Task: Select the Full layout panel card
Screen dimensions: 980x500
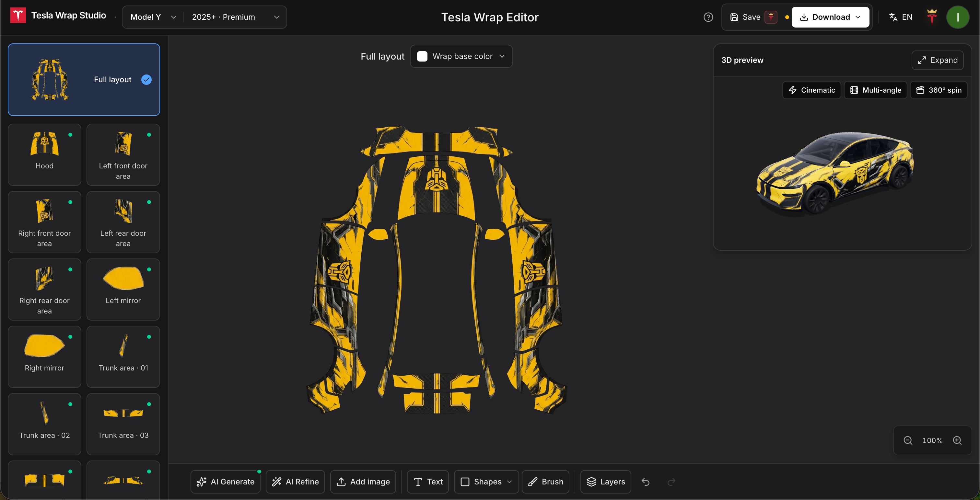Action: 84,79
